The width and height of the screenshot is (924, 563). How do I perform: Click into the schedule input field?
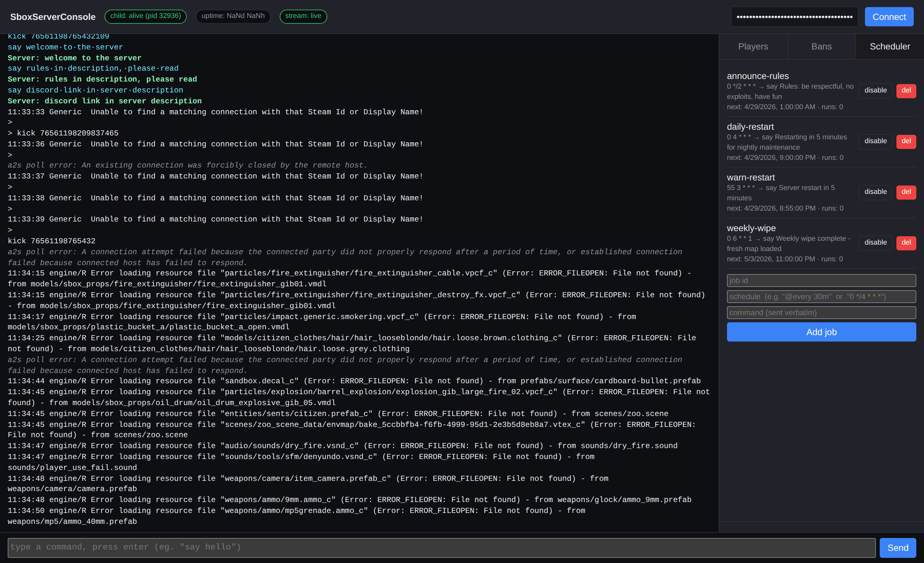pos(821,297)
